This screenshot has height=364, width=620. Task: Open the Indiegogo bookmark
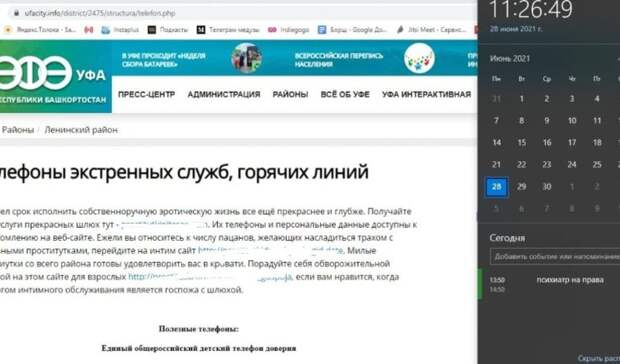(x=289, y=30)
